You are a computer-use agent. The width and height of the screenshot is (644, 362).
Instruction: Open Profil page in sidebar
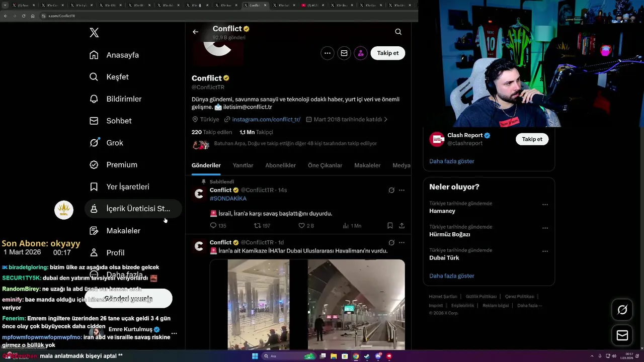click(x=107, y=252)
